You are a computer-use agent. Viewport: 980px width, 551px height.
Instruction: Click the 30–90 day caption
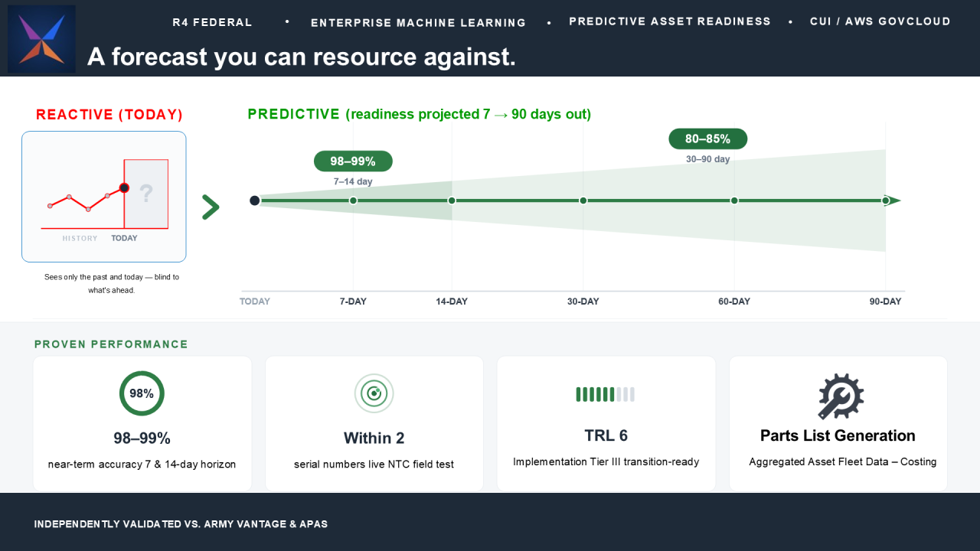click(707, 159)
